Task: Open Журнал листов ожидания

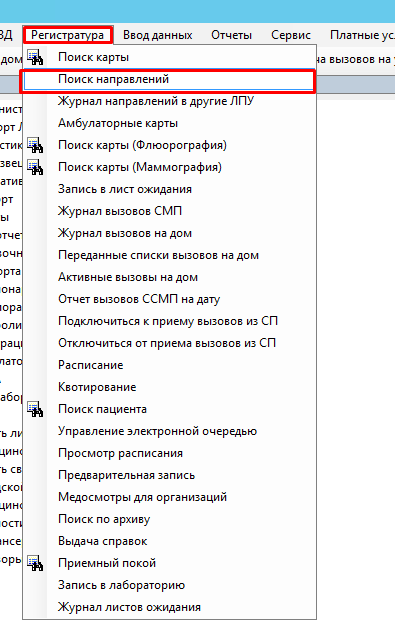Action: tap(169, 607)
